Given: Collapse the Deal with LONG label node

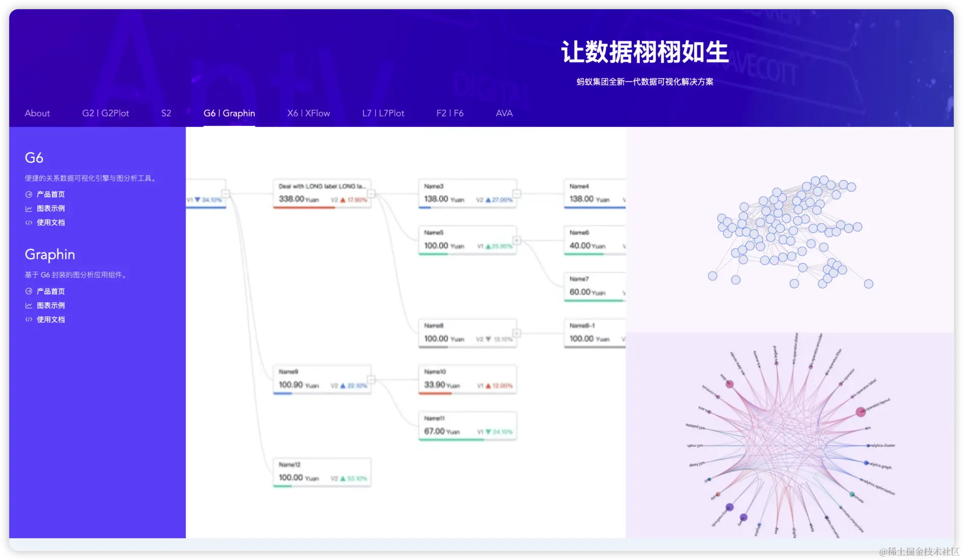Looking at the screenshot, I should [371, 193].
